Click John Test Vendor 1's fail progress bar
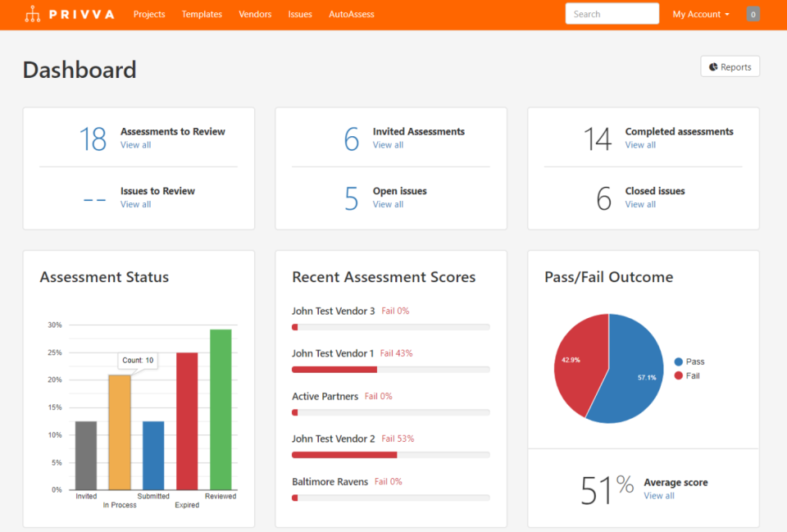This screenshot has height=532, width=787. click(390, 369)
